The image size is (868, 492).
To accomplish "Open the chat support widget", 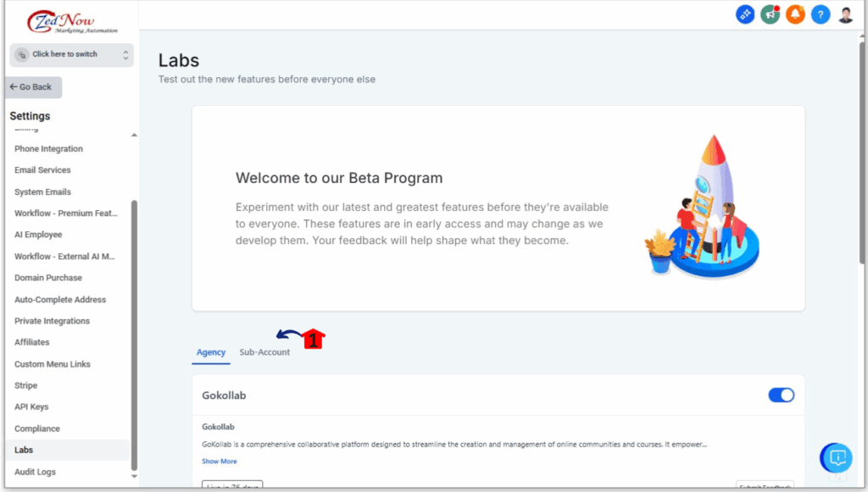I will point(836,458).
